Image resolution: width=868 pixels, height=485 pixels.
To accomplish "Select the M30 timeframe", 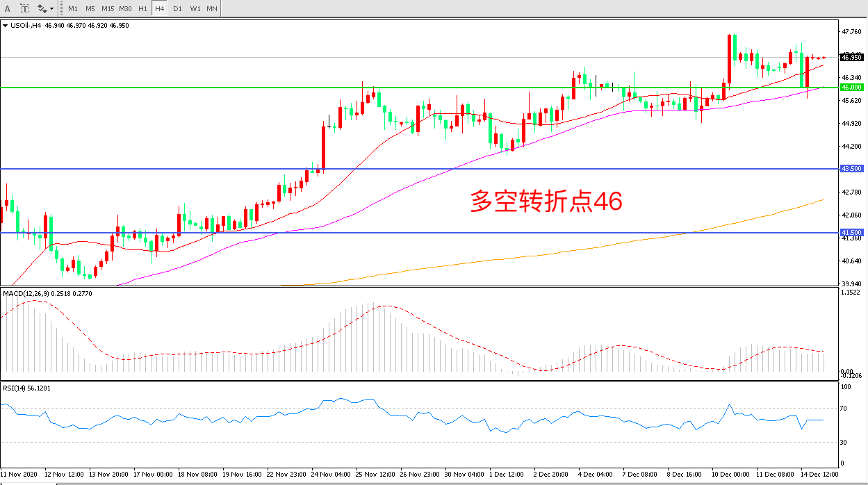I will (x=125, y=8).
